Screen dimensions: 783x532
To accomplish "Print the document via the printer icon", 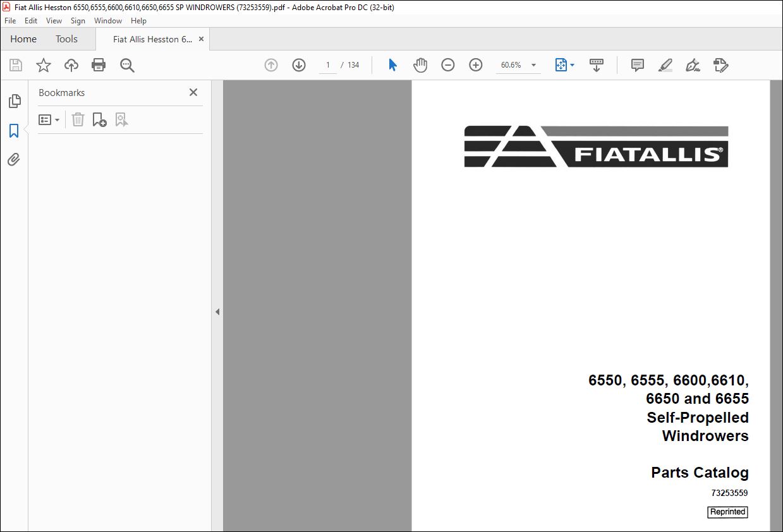I will [x=99, y=65].
